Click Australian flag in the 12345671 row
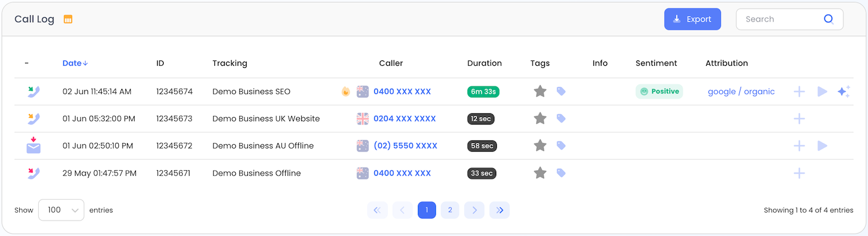868x236 pixels. [363, 173]
